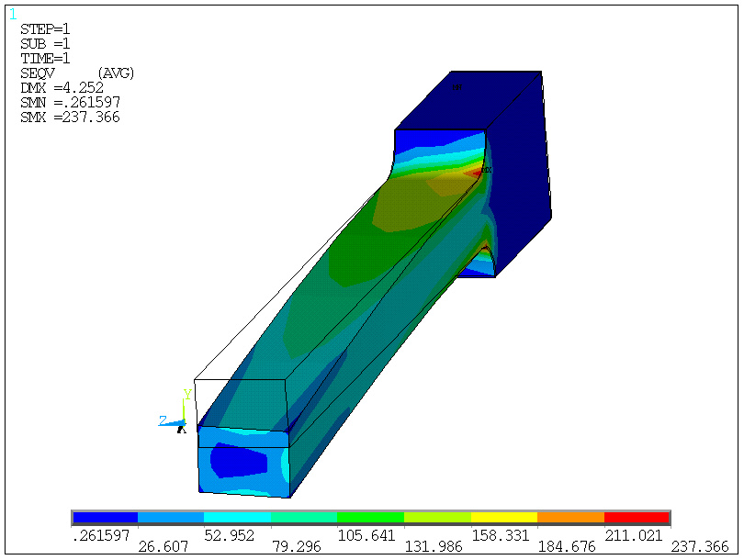Click the orange legend color band

[570, 518]
